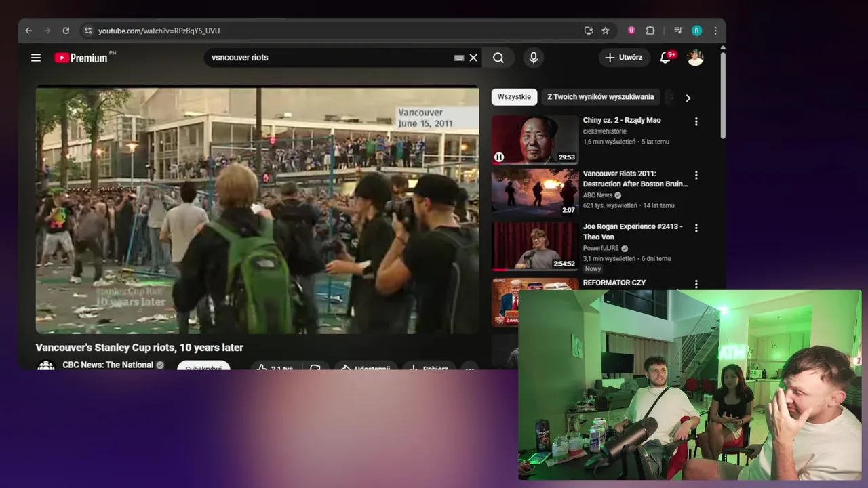Open the Extensions puzzle-piece menu
Screen dimensions: 868x488
pyautogui.click(x=650, y=30)
